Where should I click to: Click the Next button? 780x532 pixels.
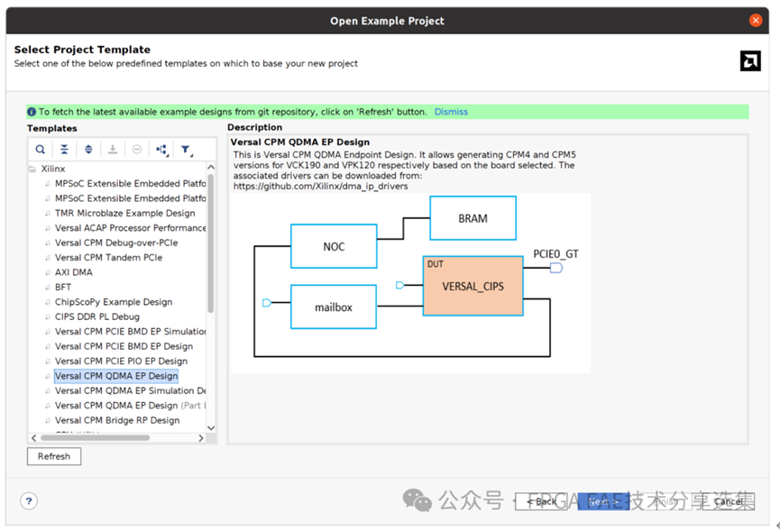click(602, 501)
